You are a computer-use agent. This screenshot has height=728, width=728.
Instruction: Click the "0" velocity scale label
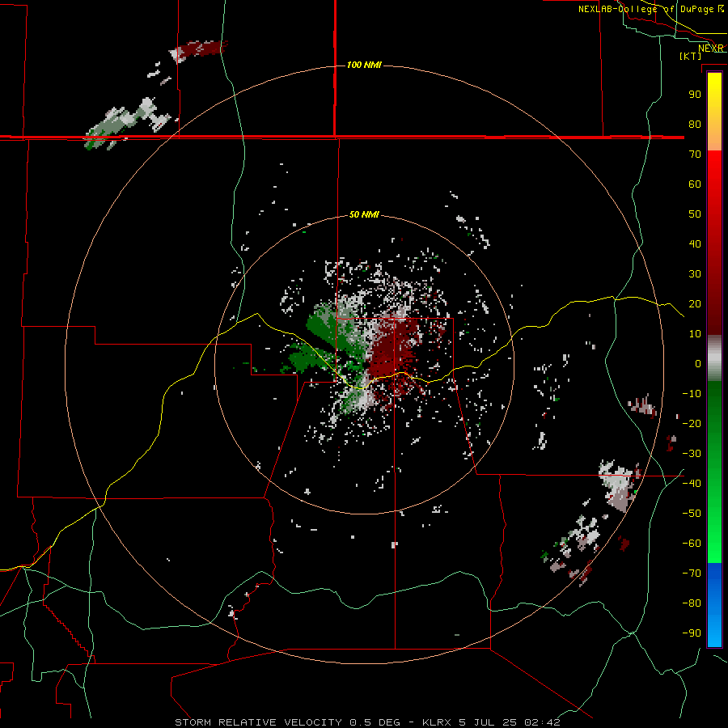[x=698, y=363]
